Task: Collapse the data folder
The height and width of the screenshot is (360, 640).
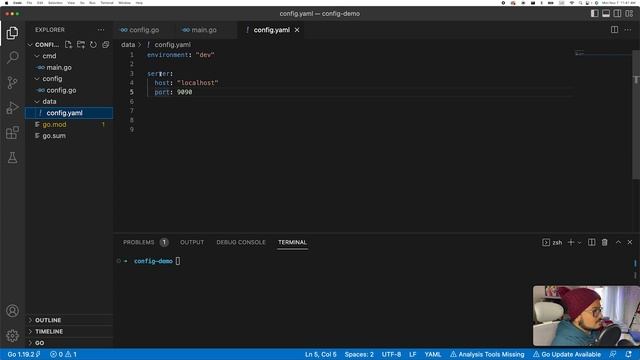Action: pos(37,102)
